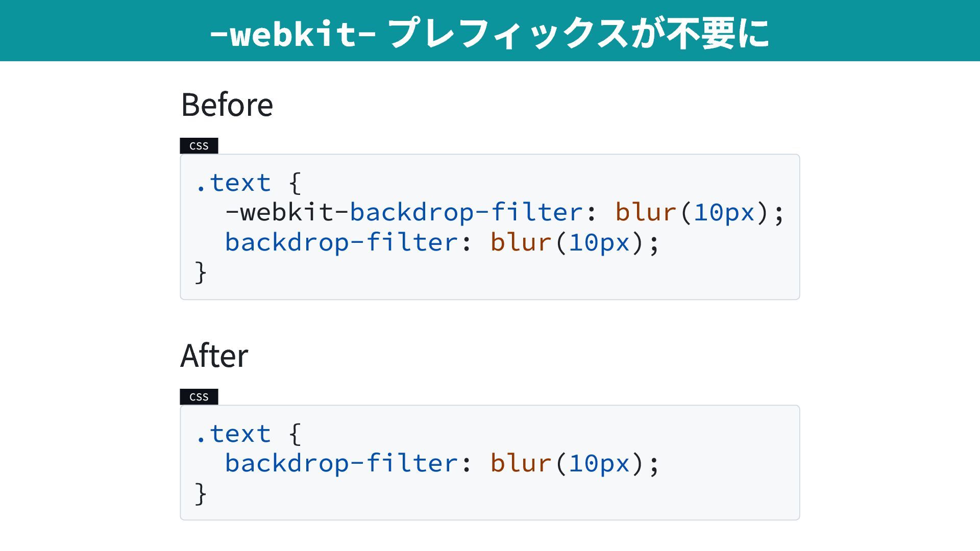Click the closing brace of the After code block

[x=201, y=493]
